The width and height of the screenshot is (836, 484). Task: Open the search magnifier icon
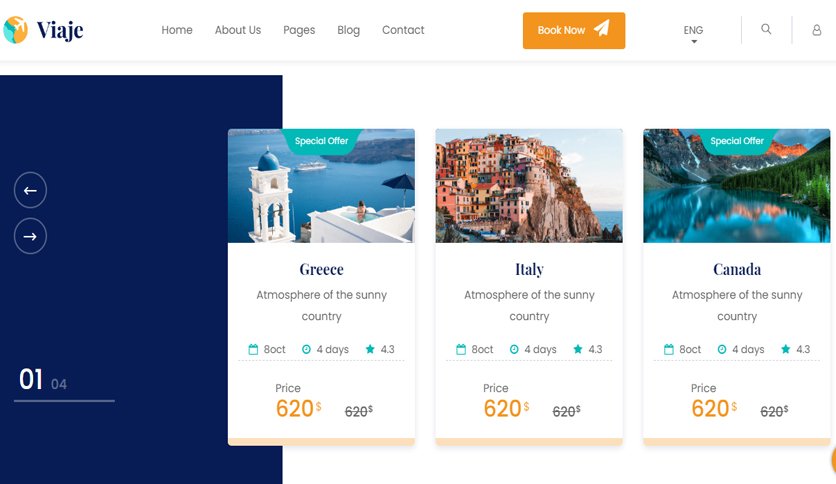point(766,29)
